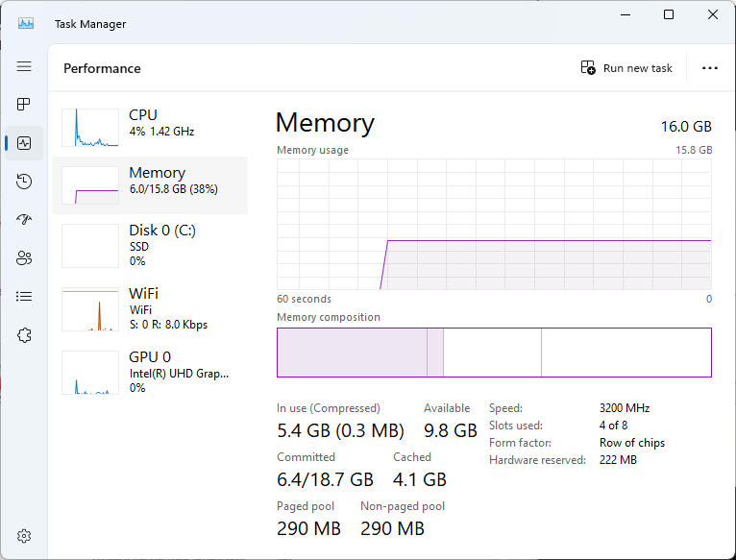Select the Performance page icon in sidebar
Image resolution: width=736 pixels, height=560 pixels.
click(x=24, y=143)
